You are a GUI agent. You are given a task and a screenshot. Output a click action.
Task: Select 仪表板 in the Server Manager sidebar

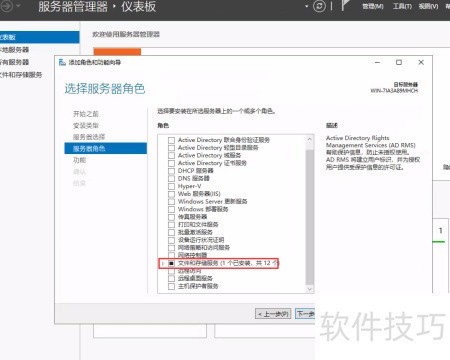point(40,37)
